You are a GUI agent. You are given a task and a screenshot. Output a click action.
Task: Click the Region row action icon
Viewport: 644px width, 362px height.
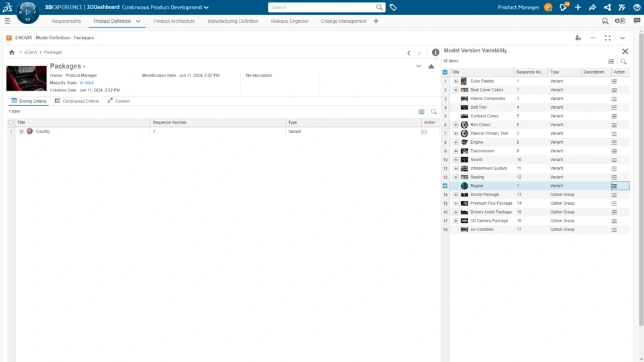coord(614,186)
